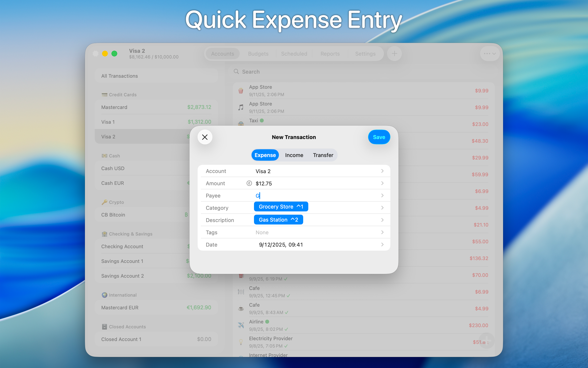
Task: Click the music note icon on App Store row
Action: click(241, 107)
